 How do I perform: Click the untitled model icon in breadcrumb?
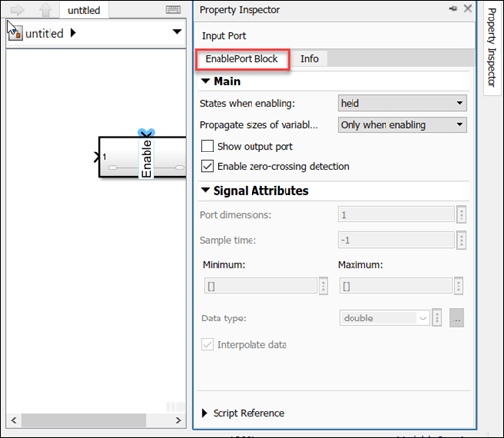[16, 33]
